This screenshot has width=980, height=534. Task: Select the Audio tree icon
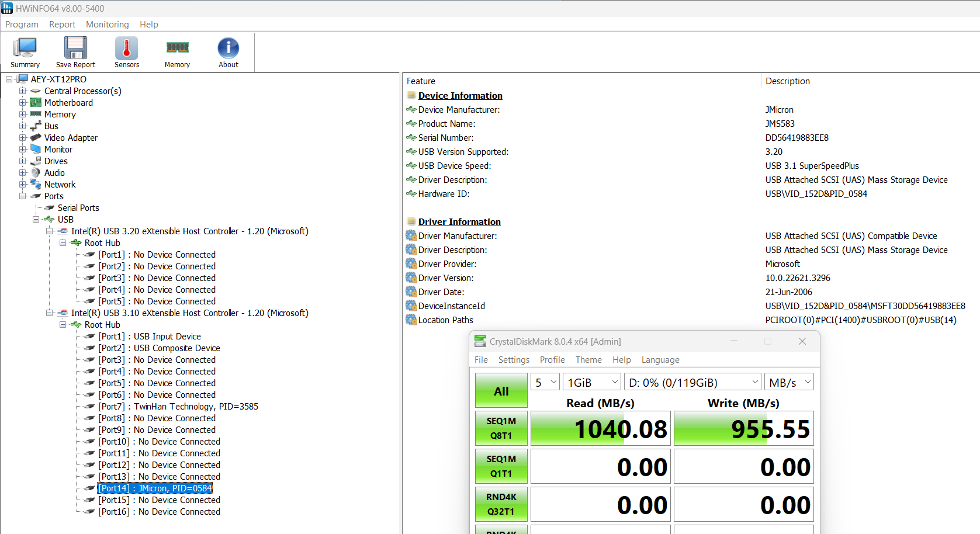[x=36, y=173]
